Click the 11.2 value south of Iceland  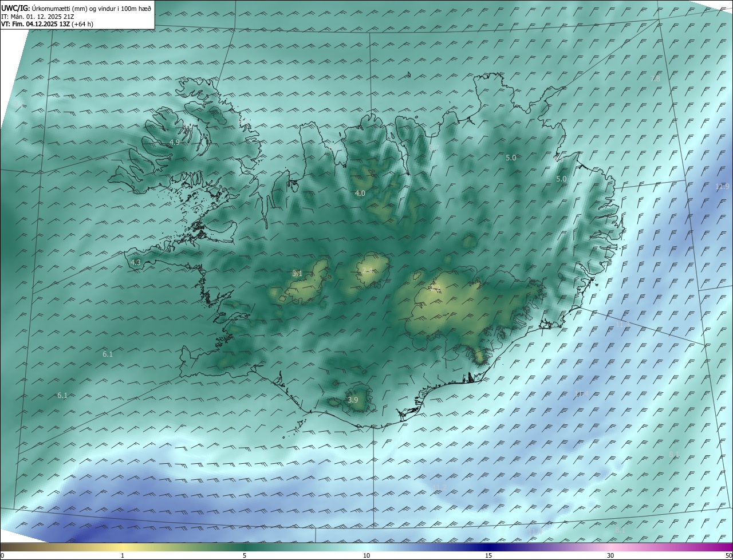click(439, 487)
